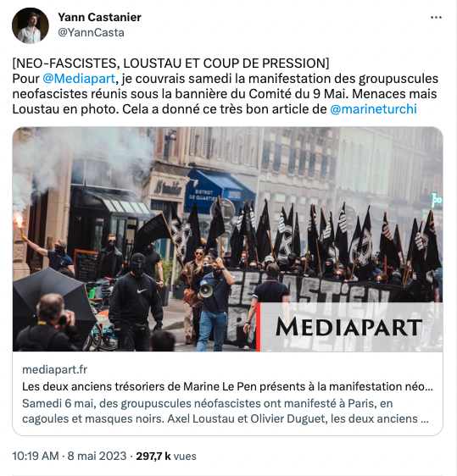Follow the mediapart.fr domain label

click(x=54, y=369)
